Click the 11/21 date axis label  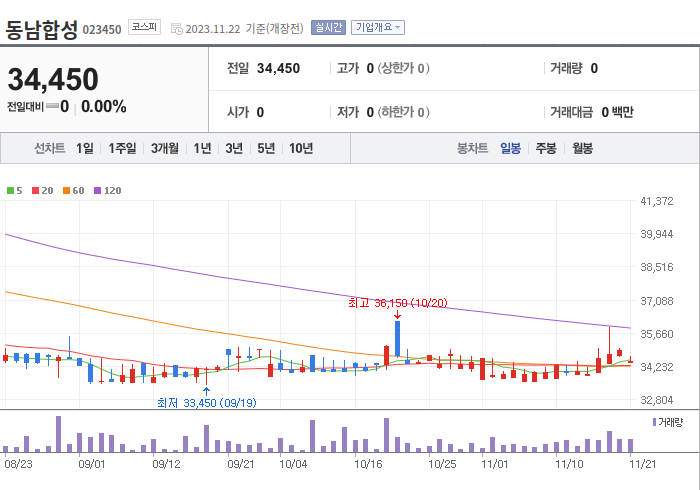point(643,464)
